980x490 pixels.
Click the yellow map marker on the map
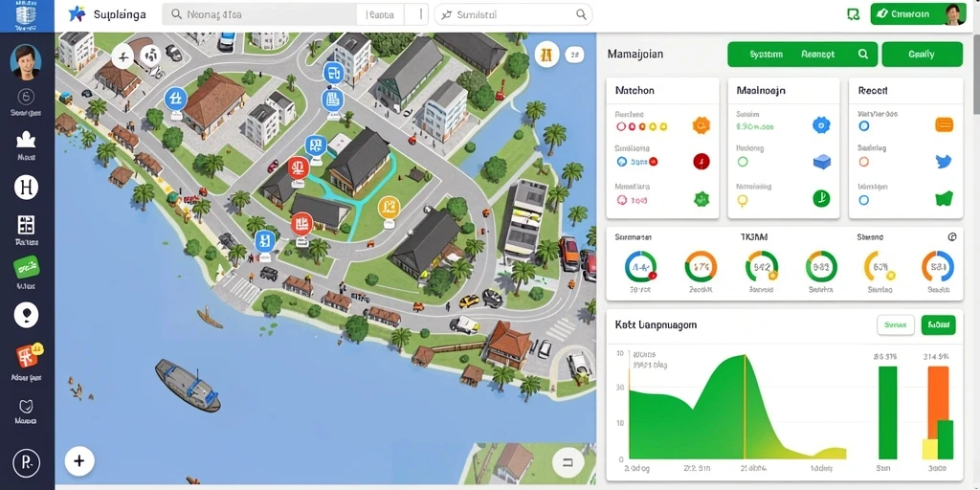[x=389, y=207]
